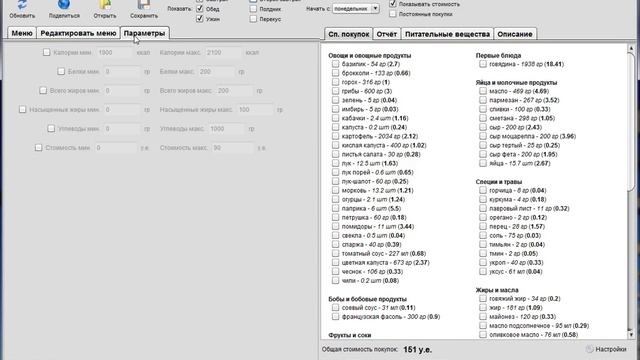Enable the Калории мин. checkbox
640x360 pixels.
tap(47, 52)
